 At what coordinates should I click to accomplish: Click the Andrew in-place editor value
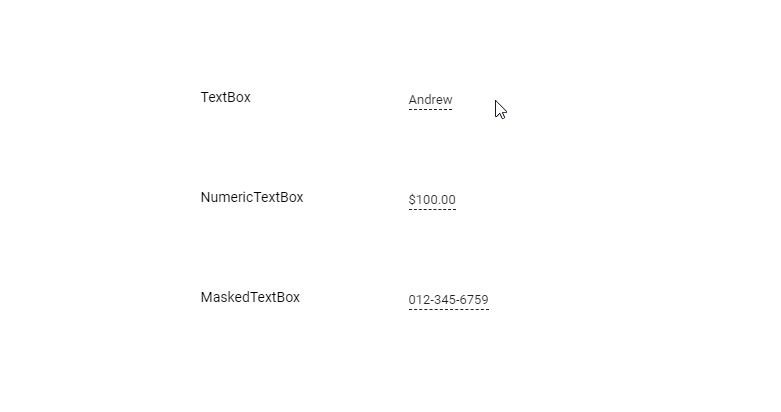[430, 100]
